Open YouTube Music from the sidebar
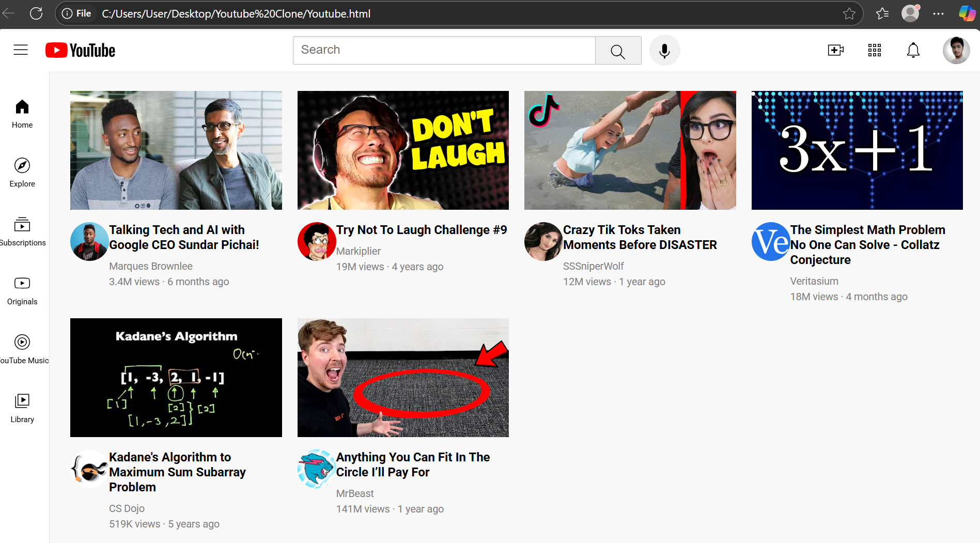Viewport: 980px width, 543px height. (22, 348)
